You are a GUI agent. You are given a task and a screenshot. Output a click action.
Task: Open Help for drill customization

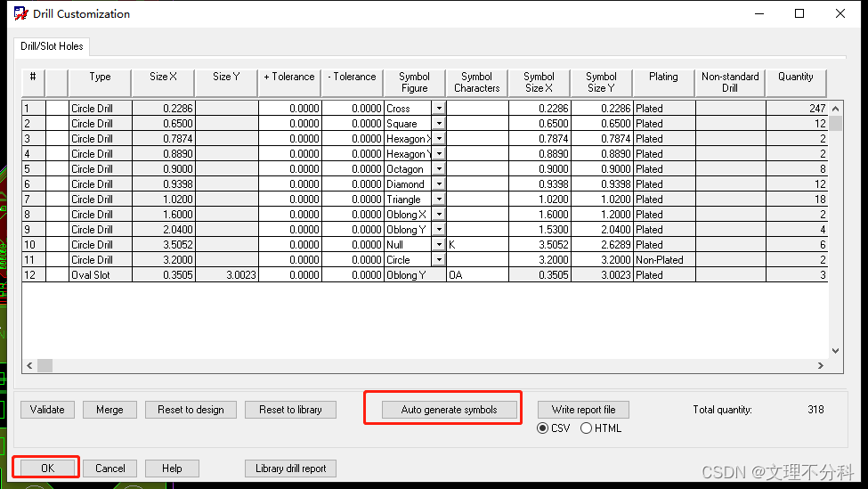click(x=172, y=468)
